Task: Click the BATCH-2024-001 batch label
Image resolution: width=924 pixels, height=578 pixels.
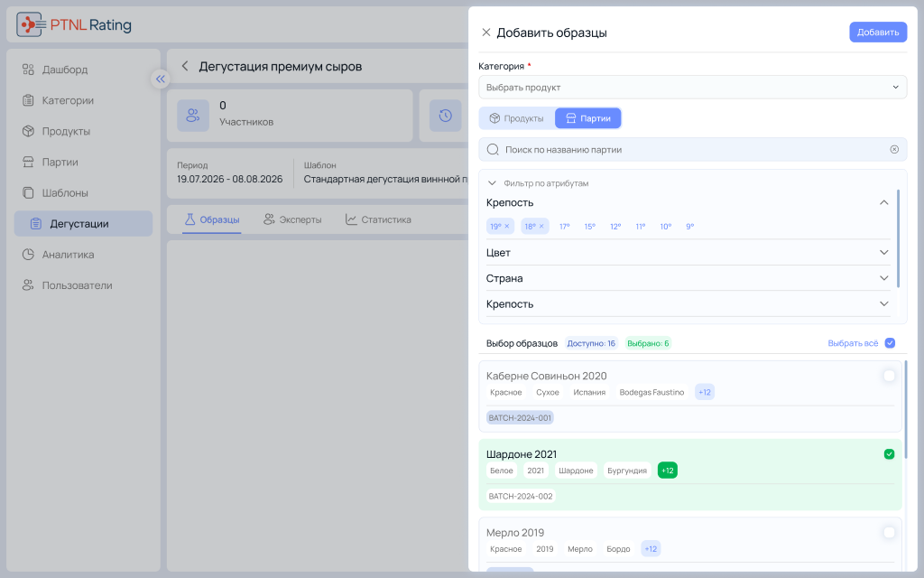Action: [520, 418]
